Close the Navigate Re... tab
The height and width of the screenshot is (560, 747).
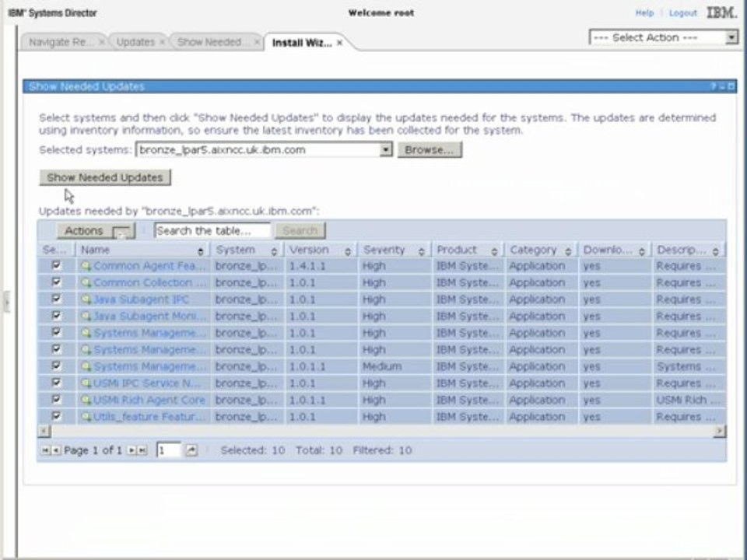[101, 42]
